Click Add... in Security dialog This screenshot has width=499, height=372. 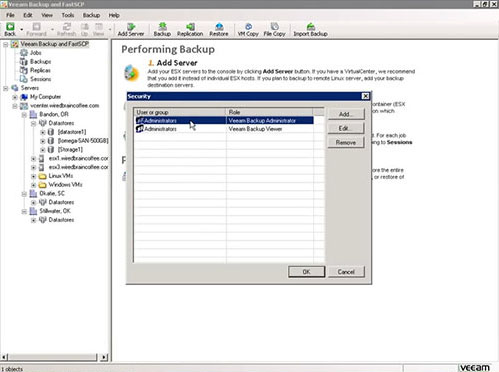pyautogui.click(x=346, y=114)
